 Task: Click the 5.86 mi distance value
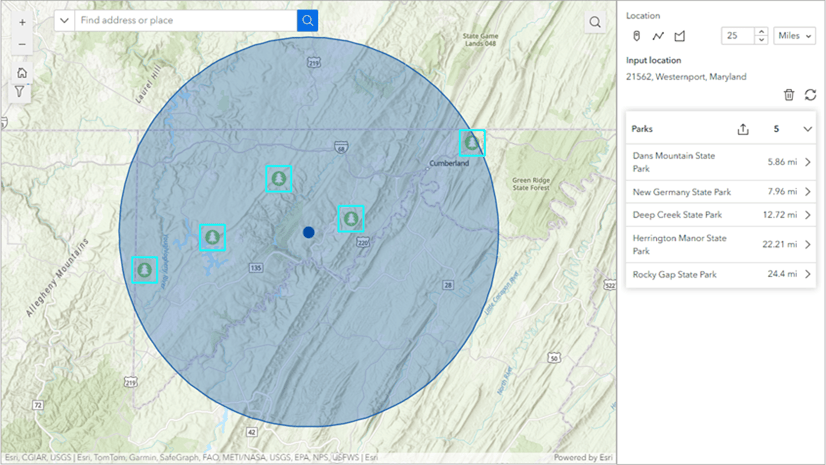(782, 162)
